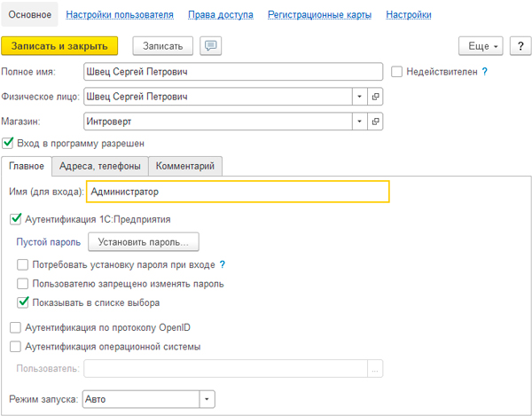The image size is (532, 416).
Task: Open Регистрационные карты section
Action: (x=319, y=14)
